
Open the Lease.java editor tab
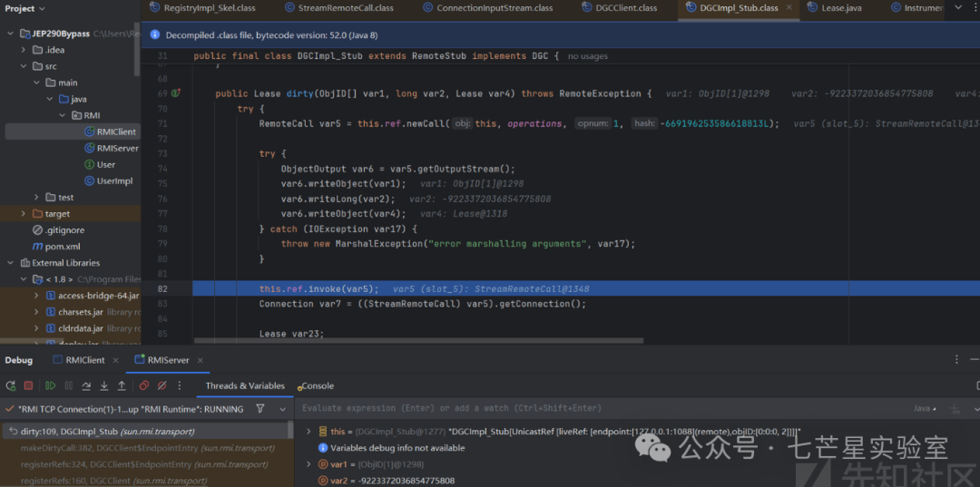coord(835,8)
